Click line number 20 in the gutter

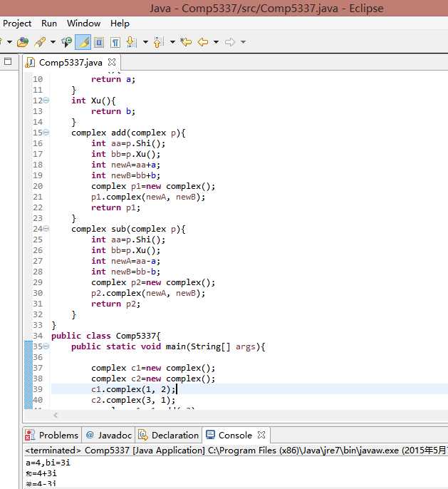[38, 186]
